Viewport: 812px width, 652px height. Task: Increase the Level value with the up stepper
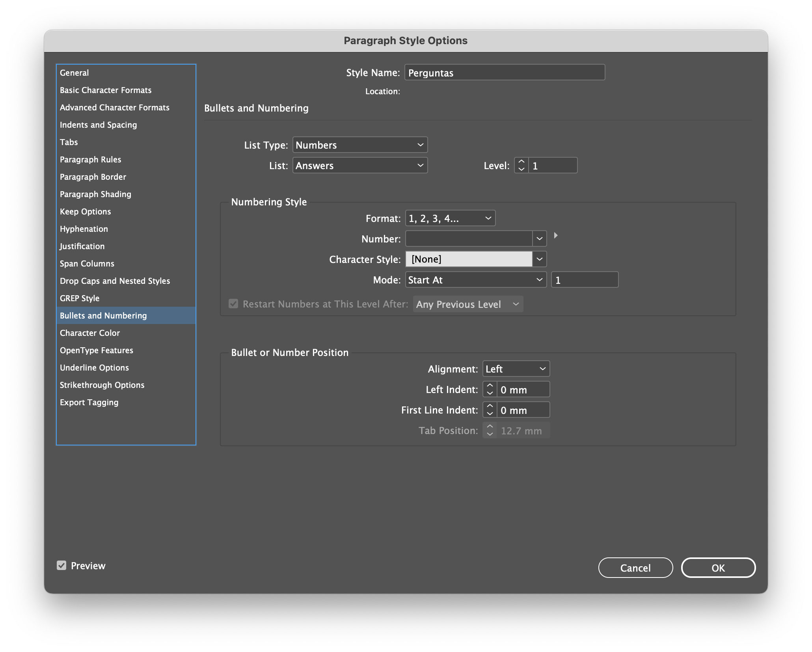521,162
